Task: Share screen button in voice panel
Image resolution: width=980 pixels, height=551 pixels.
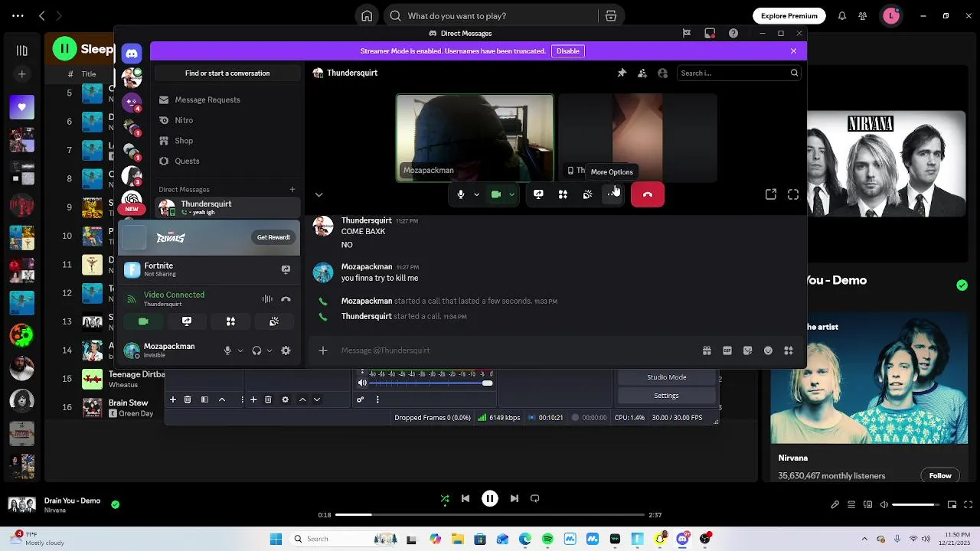Action: (187, 321)
